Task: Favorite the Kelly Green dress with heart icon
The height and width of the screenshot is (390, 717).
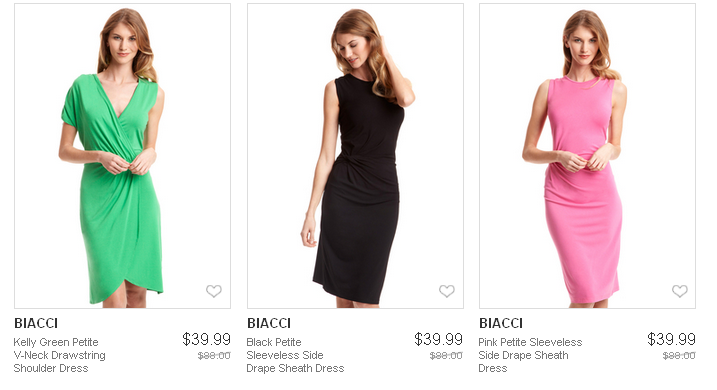Action: click(x=214, y=291)
